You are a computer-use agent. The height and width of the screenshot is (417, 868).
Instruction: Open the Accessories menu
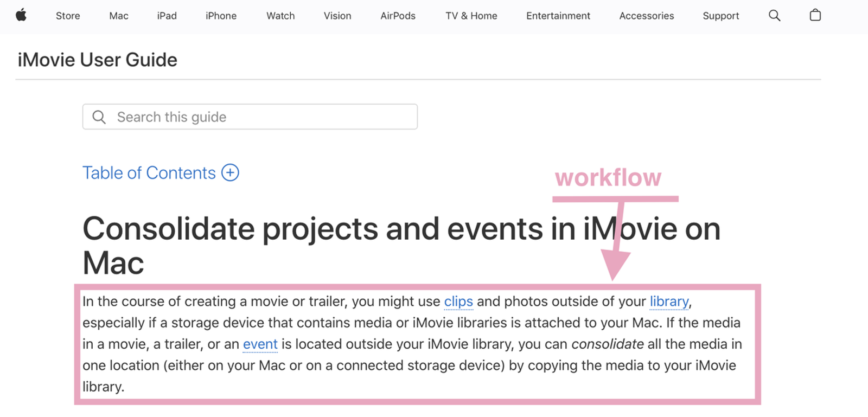click(x=647, y=16)
